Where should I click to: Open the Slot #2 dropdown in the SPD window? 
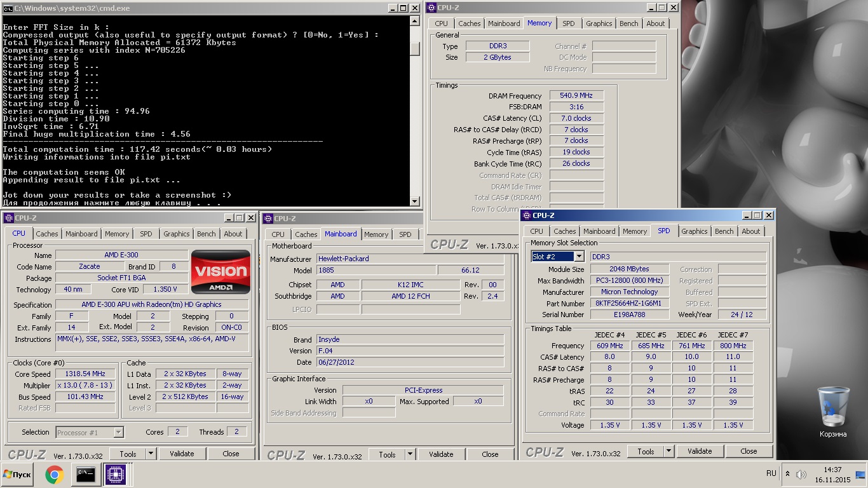(x=578, y=257)
